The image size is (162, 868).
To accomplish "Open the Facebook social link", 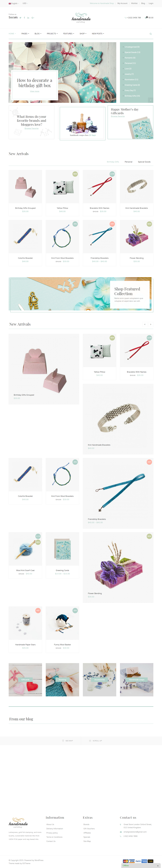I will point(24,18).
